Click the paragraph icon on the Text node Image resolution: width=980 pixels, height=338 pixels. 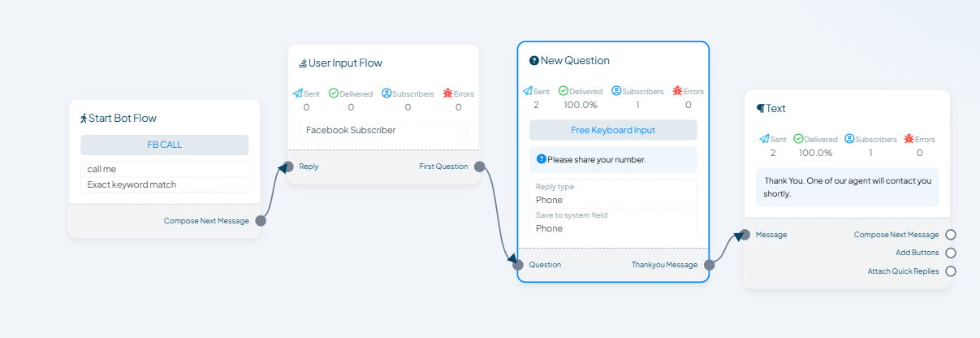point(760,108)
